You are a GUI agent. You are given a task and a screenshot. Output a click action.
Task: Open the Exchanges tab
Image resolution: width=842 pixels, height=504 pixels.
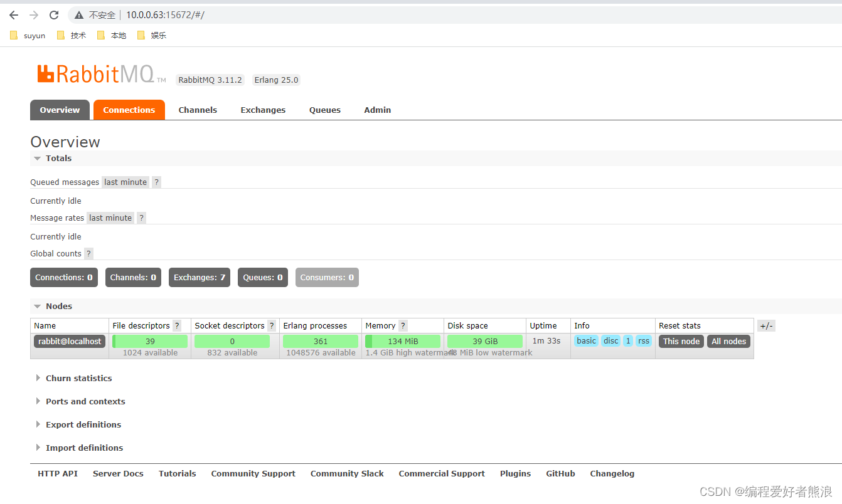click(263, 110)
